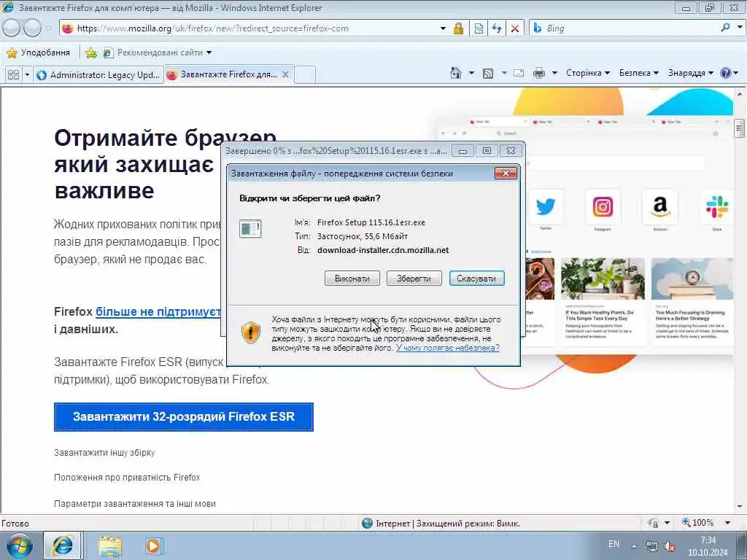Click the Завантажити 32-розрядий Firefox ESR button
Screen dimensions: 747x560
(x=183, y=416)
